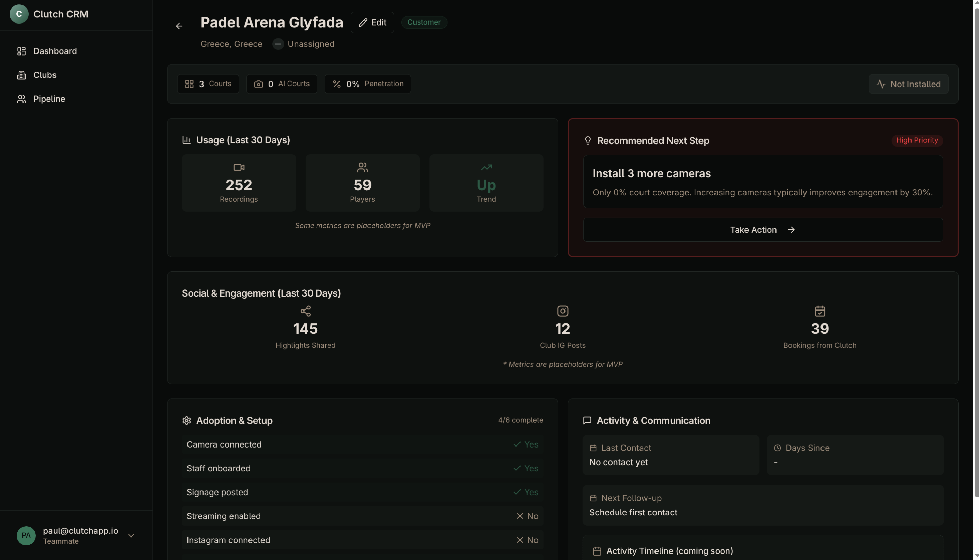
Task: Go to the Clubs page
Action: coord(45,75)
